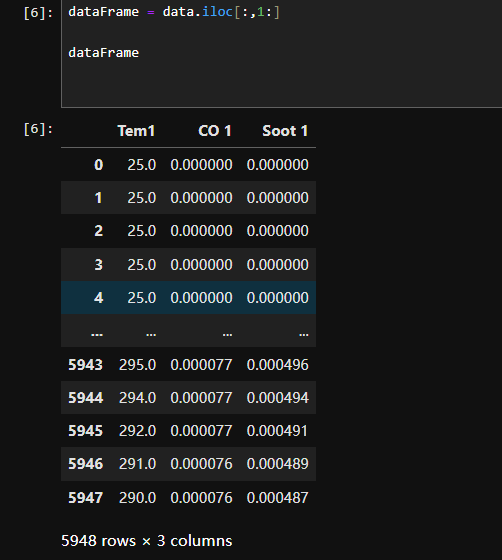
Task: Click the ellipsis in the index column
Action: tap(97, 335)
